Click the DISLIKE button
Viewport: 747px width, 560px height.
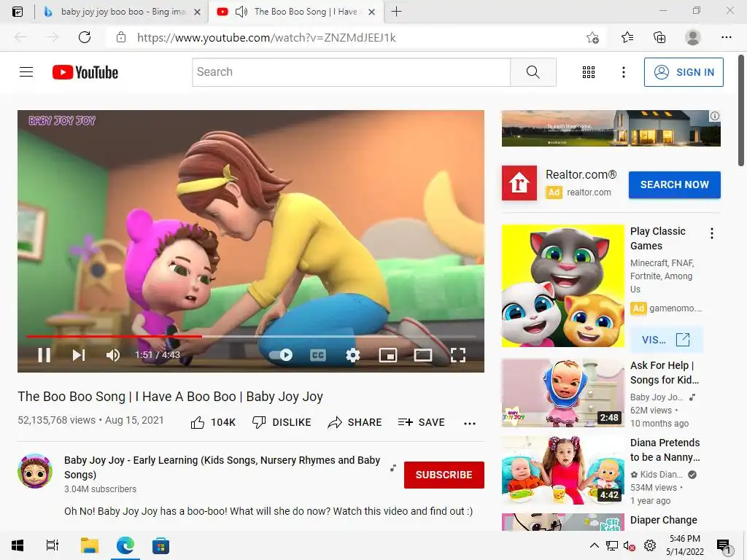[x=282, y=422]
